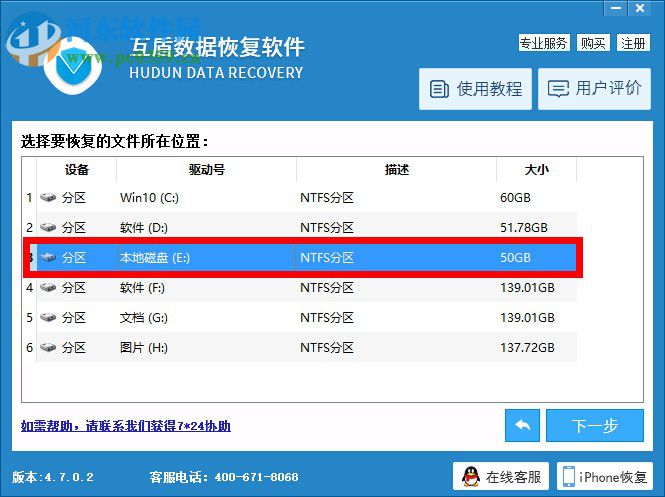Click disk icon of 本地磁盘 (E:) row
665x497 pixels.
[x=48, y=257]
